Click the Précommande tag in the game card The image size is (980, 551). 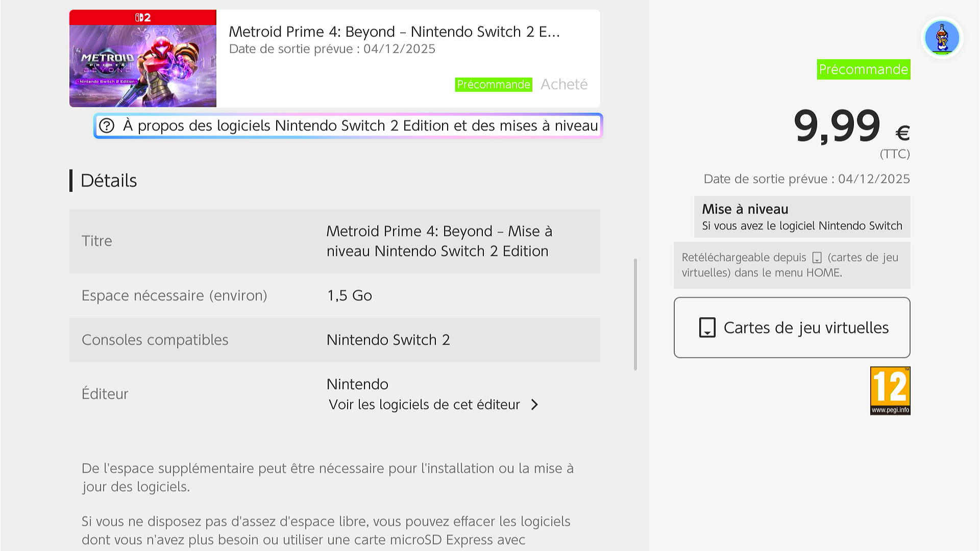click(x=493, y=85)
